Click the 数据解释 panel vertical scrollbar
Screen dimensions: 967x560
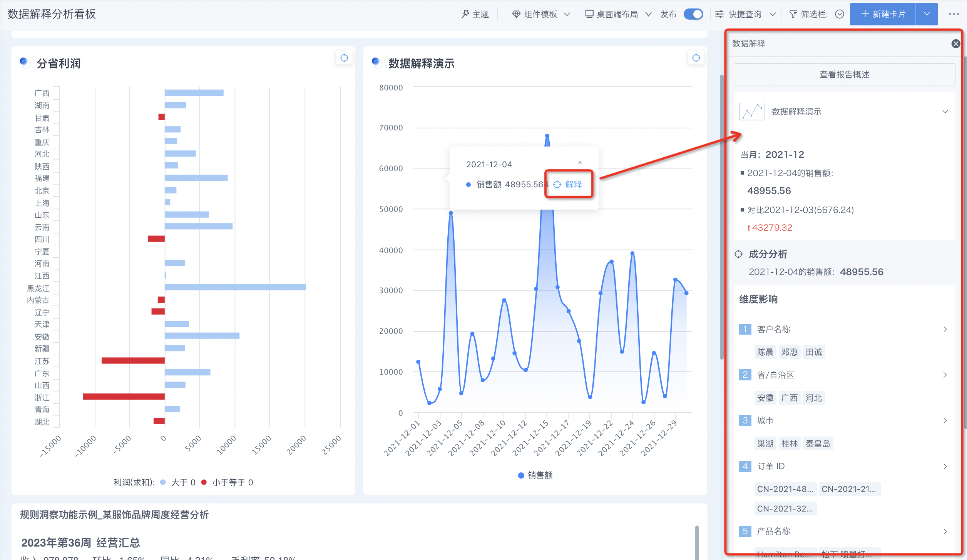click(965, 242)
